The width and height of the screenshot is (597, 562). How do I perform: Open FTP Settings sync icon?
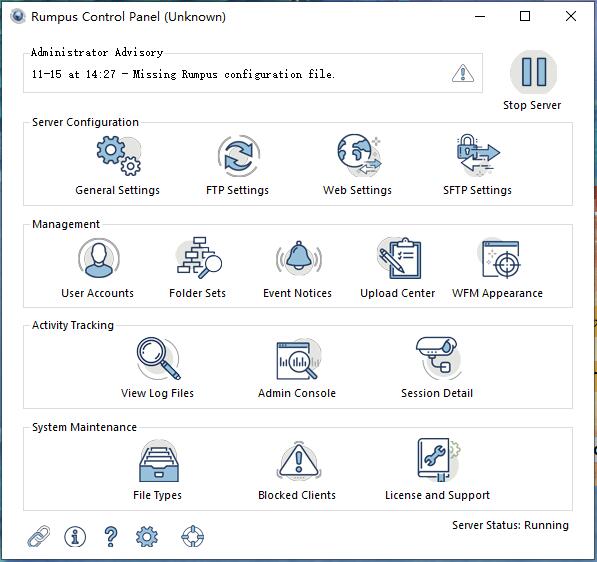tap(239, 156)
